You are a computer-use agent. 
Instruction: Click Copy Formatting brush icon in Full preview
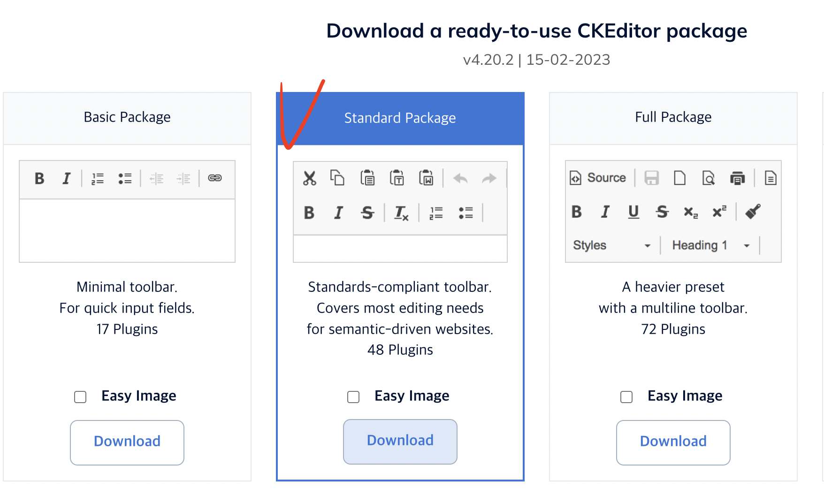coord(753,211)
